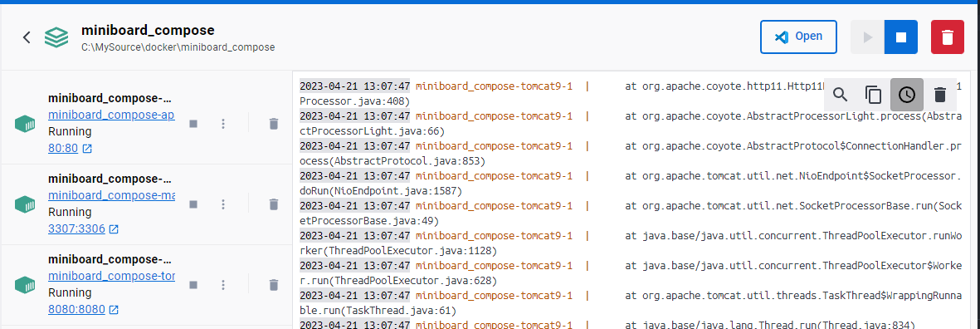The width and height of the screenshot is (980, 329).
Task: Click the miniboard_compose stack layers icon
Action: pyautogui.click(x=56, y=37)
